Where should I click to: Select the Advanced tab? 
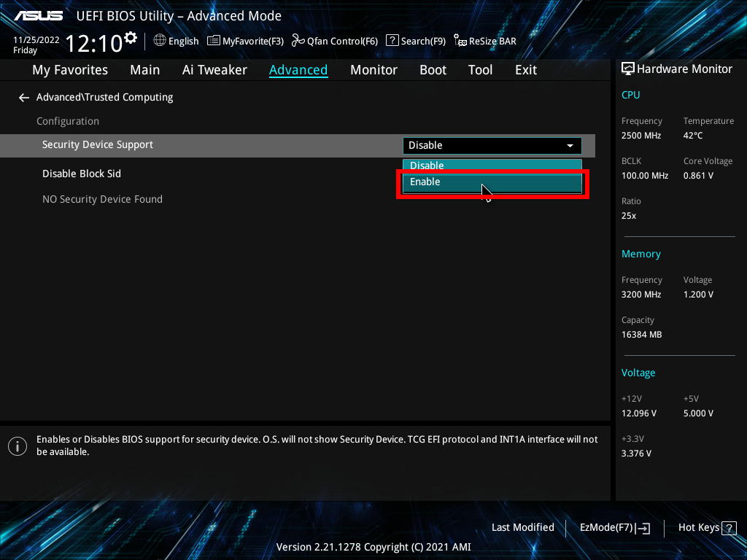click(x=298, y=70)
